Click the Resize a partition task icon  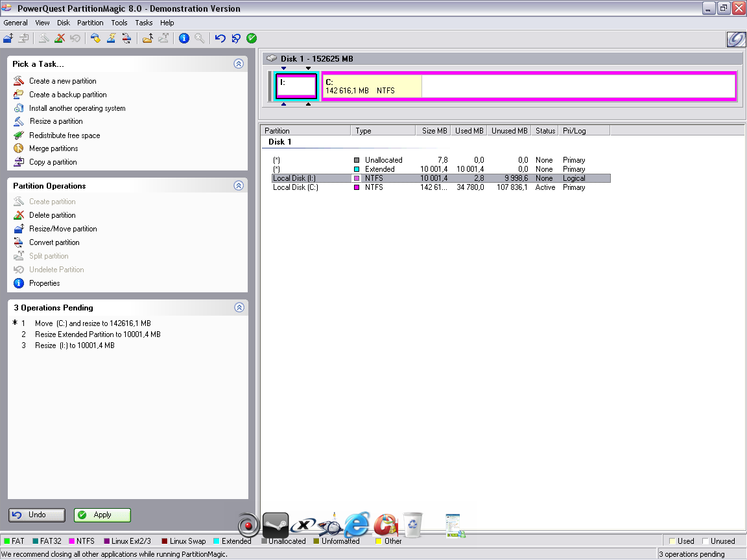(19, 121)
